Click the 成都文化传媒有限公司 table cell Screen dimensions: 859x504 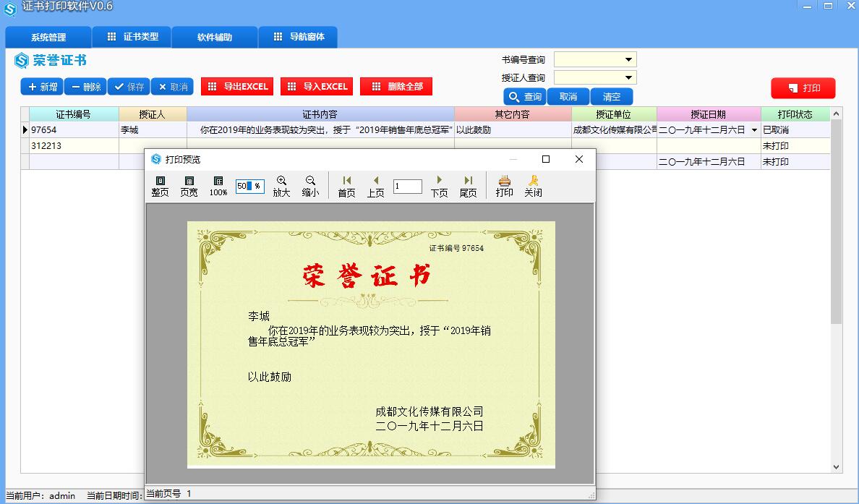point(614,130)
